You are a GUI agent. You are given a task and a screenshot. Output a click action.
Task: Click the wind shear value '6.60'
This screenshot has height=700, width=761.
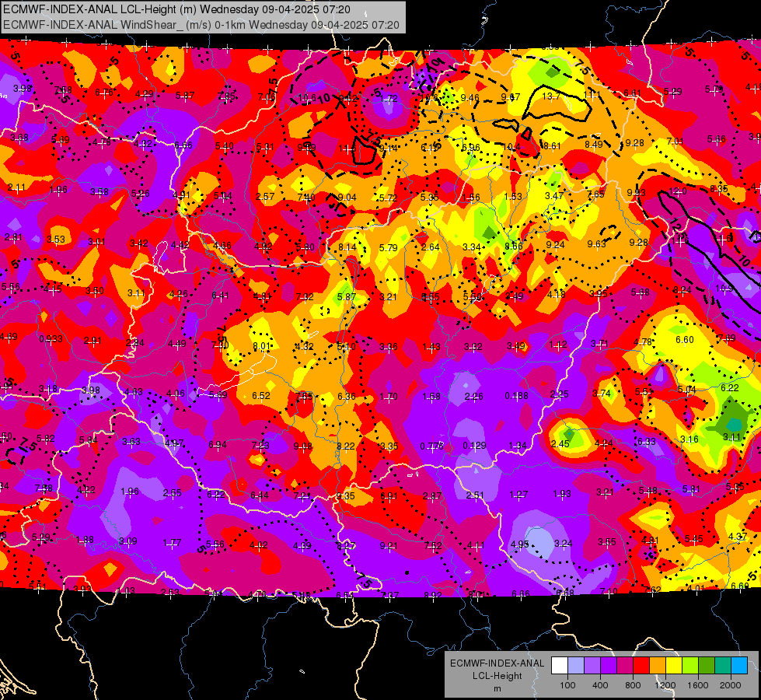point(684,340)
